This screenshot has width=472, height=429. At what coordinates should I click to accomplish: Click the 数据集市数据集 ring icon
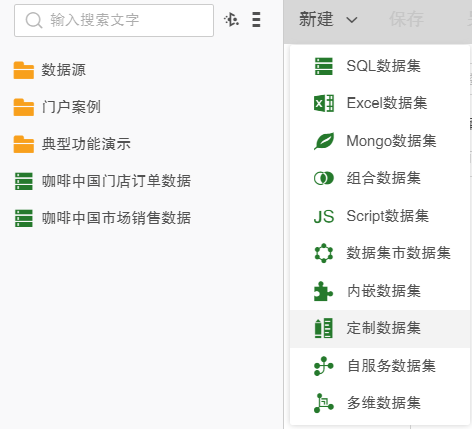click(x=324, y=253)
